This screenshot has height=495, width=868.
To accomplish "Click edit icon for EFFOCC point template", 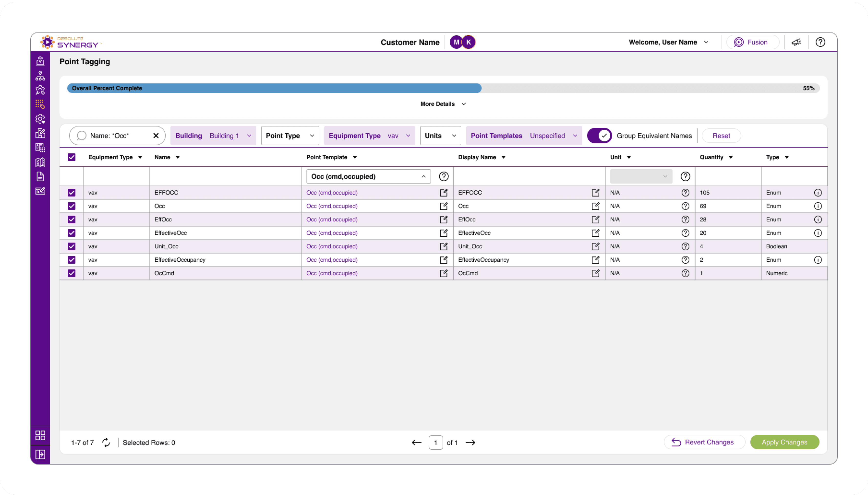I will [x=443, y=193].
